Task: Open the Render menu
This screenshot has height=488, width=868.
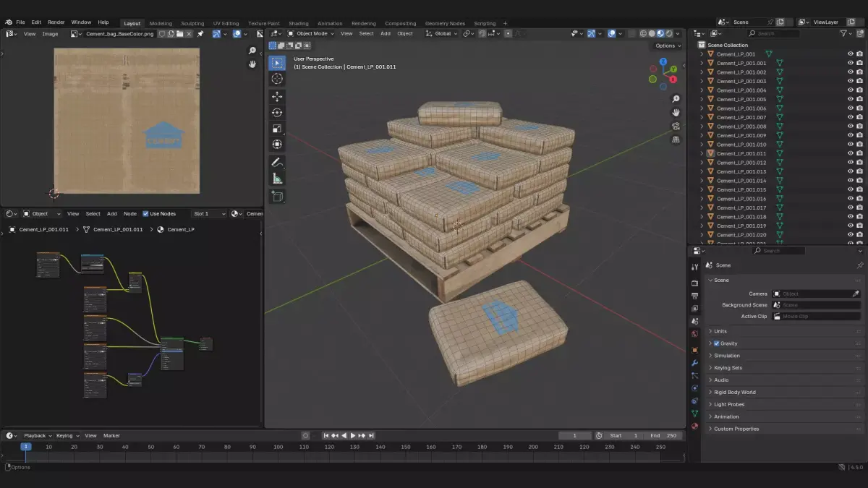Action: [x=56, y=22]
